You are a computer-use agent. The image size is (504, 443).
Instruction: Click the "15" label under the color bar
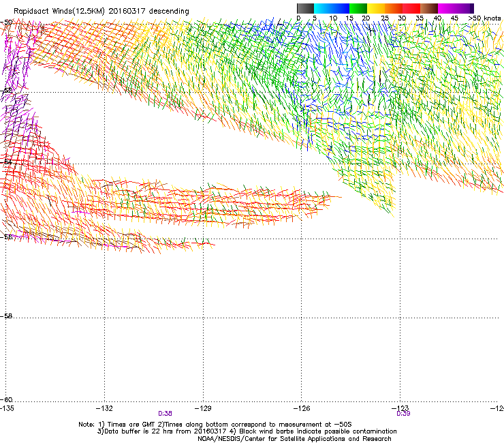(x=349, y=18)
